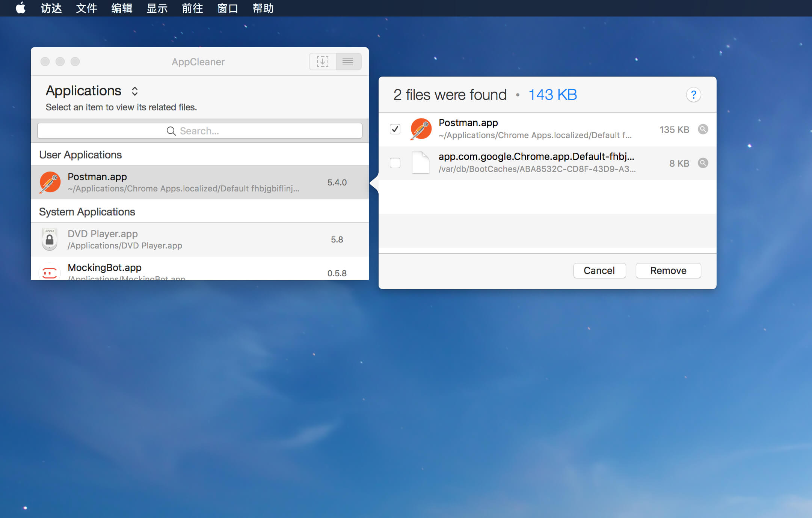Click the blank document icon of cache file

pyautogui.click(x=421, y=163)
